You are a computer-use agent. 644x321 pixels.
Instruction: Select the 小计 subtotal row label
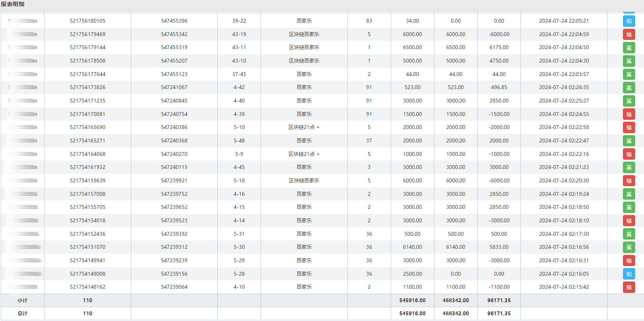[23, 301]
